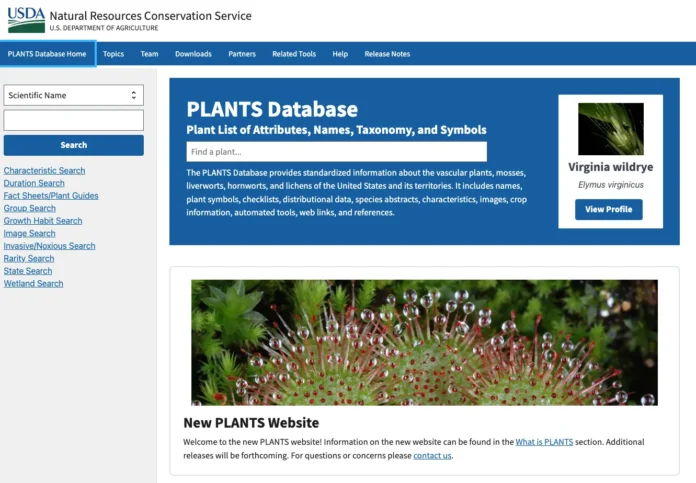Open the PLANTS Database Home tab
Viewport: 696px width, 483px height.
pos(47,54)
